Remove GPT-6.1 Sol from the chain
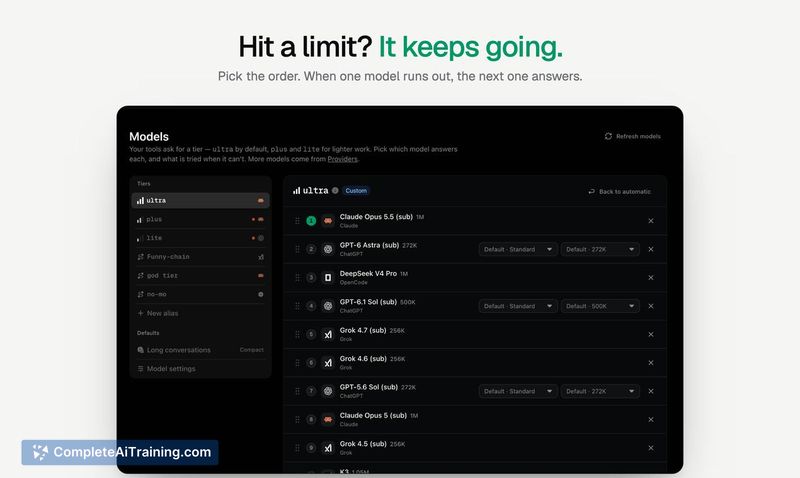Screen dimensions: 800x478 [x=651, y=306]
